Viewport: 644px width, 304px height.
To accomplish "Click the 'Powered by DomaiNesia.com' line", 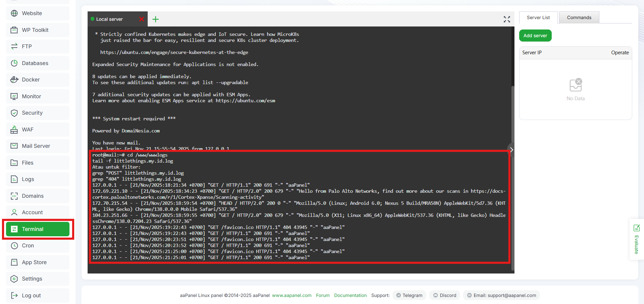I will coord(126,131).
